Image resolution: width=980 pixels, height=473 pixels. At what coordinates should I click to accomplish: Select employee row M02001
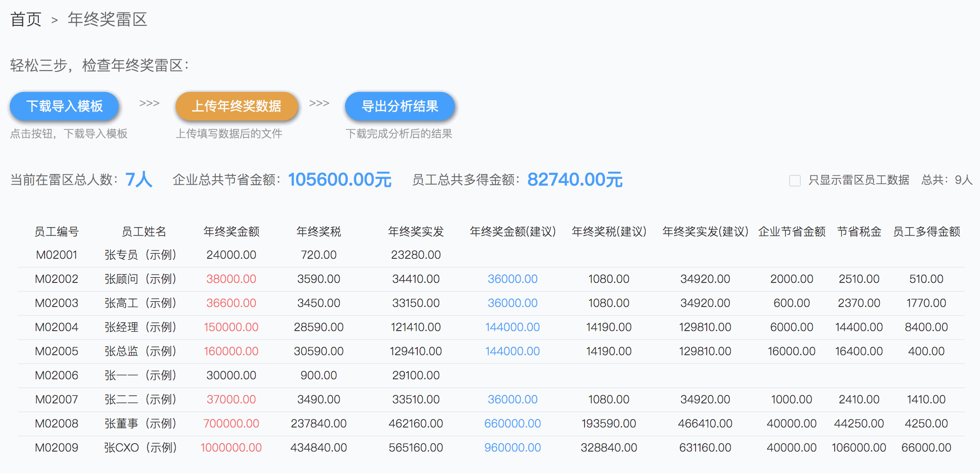[x=57, y=255]
